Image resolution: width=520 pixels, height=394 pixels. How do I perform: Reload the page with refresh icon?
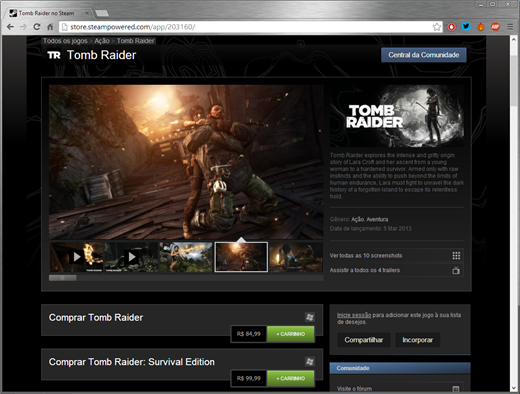tap(37, 27)
